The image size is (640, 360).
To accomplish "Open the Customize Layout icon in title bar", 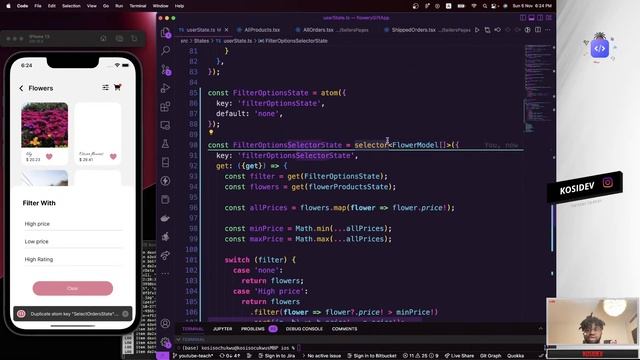I will click(x=549, y=18).
